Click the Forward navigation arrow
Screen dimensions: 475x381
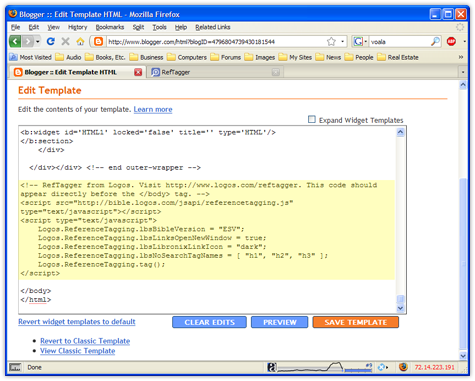(28, 42)
